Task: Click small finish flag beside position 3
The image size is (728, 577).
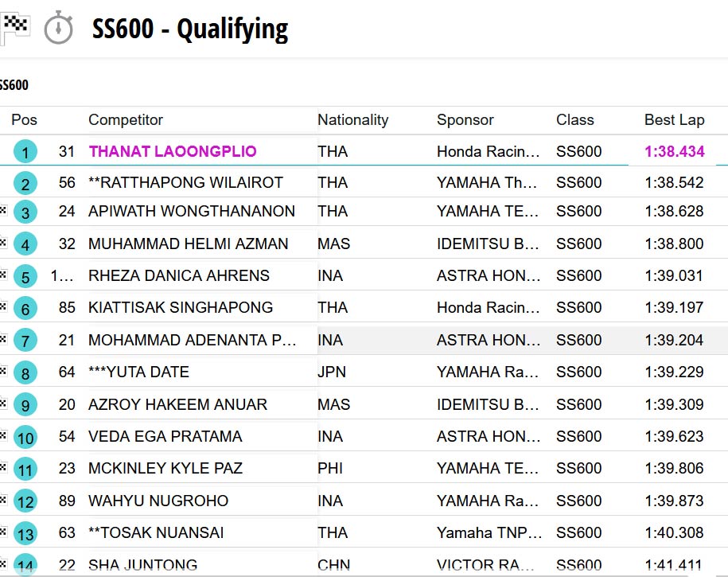Action: click(x=3, y=211)
